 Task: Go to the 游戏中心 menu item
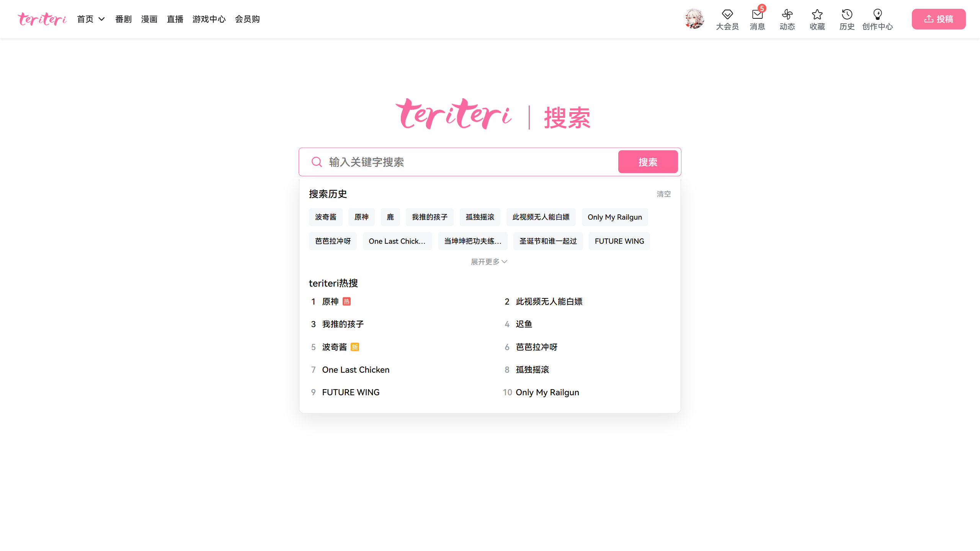click(209, 19)
